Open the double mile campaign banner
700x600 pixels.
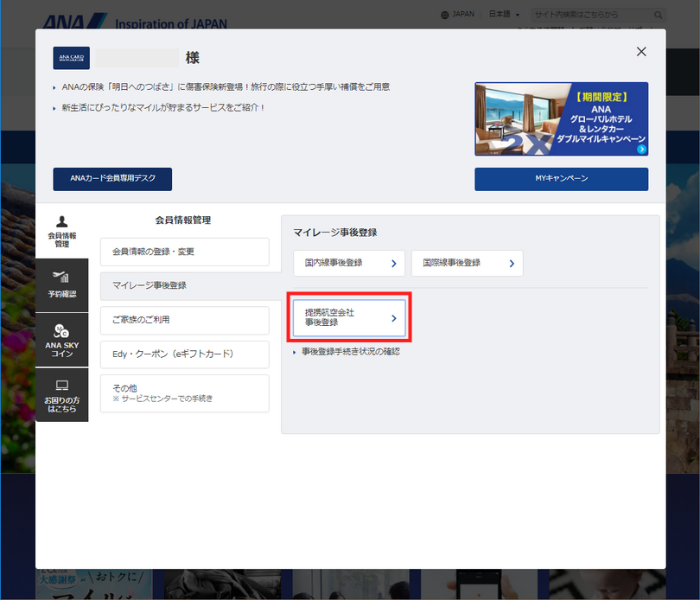561,118
